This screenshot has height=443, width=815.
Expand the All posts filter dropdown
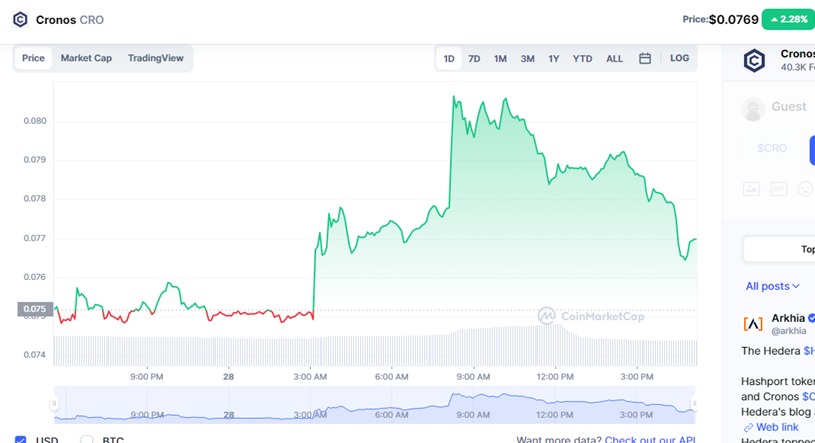point(773,286)
